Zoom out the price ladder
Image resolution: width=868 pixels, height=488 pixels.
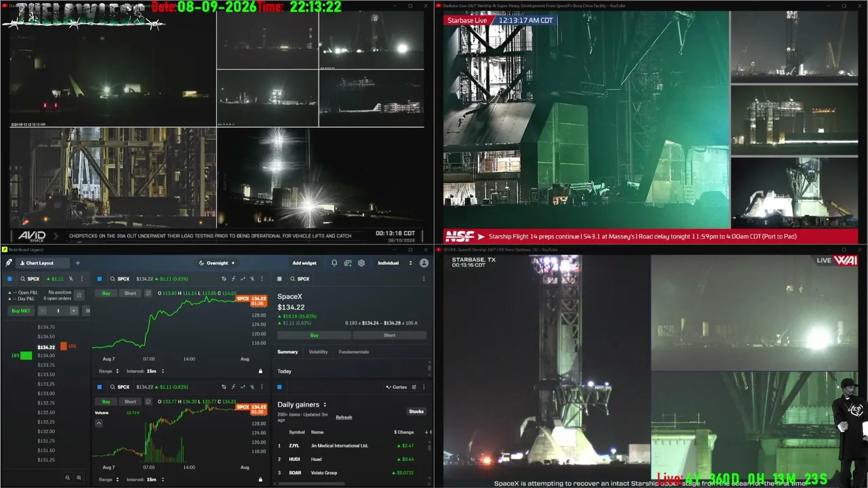tap(67, 478)
